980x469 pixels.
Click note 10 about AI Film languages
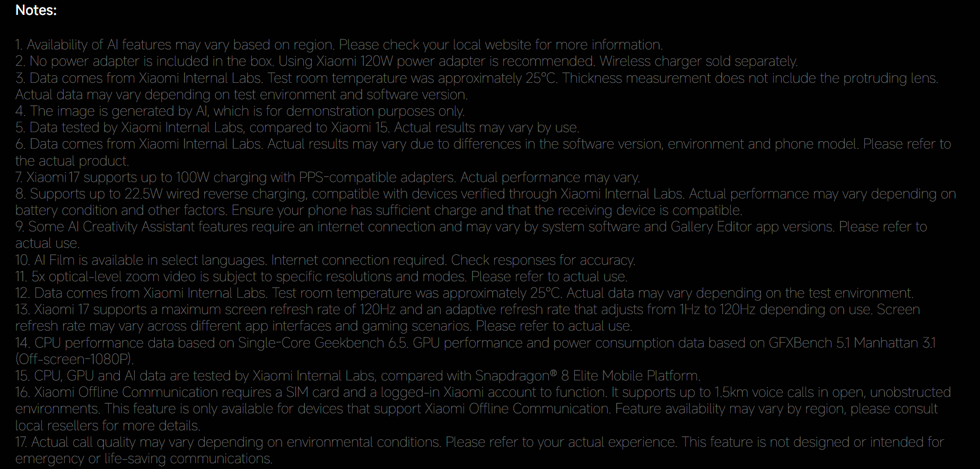tap(325, 260)
